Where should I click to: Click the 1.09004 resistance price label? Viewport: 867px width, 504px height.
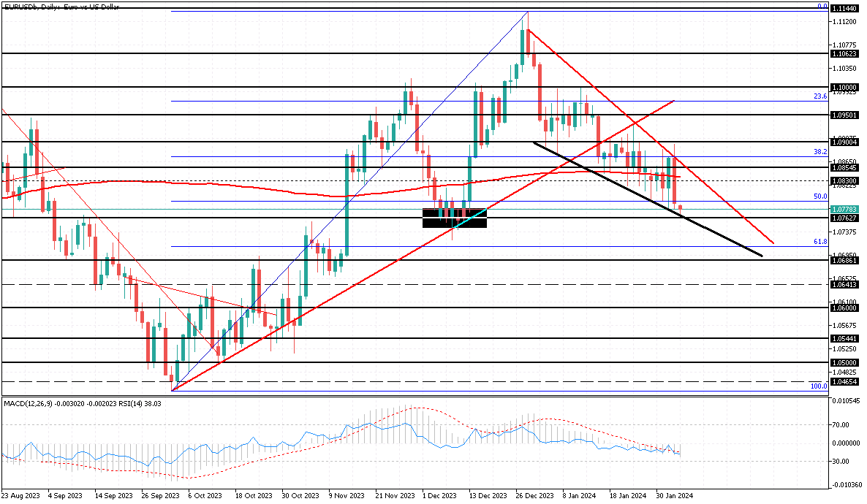(x=845, y=142)
